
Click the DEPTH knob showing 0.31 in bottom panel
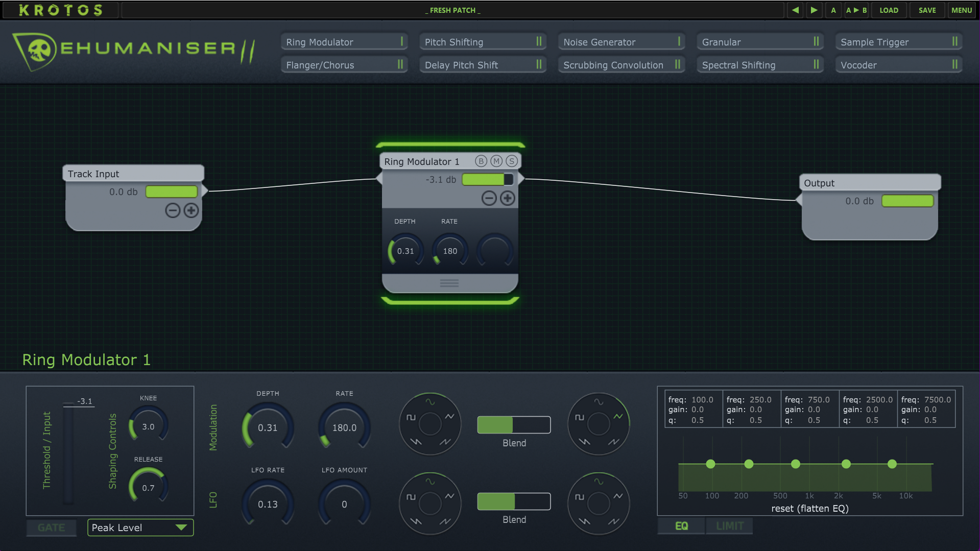[268, 427]
